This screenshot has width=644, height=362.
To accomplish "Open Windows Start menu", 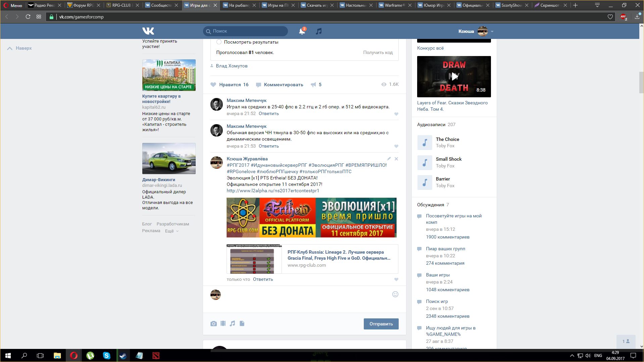I will (x=8, y=356).
